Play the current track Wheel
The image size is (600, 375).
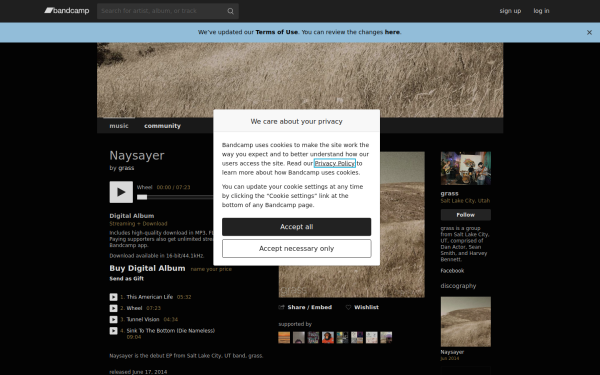tap(121, 192)
